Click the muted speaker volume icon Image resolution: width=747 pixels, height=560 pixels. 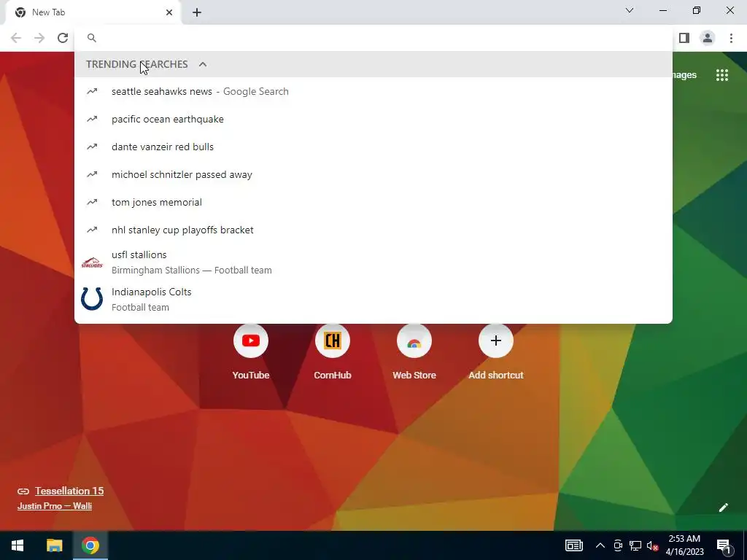click(652, 545)
